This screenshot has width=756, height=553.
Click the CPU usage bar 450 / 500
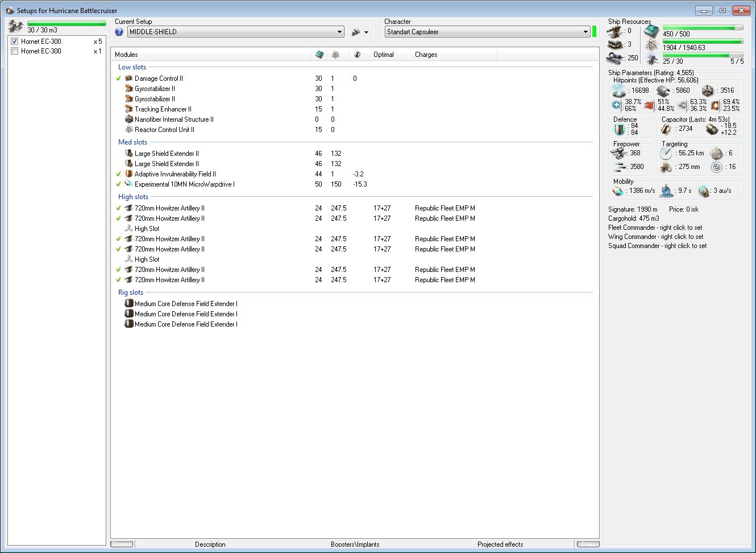pos(703,27)
